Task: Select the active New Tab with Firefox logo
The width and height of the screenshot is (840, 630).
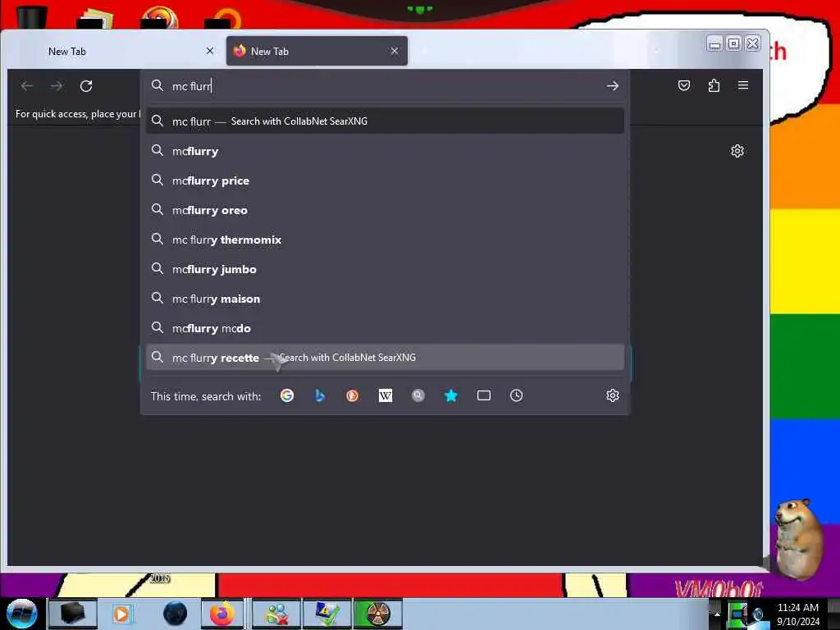Action: point(317,51)
